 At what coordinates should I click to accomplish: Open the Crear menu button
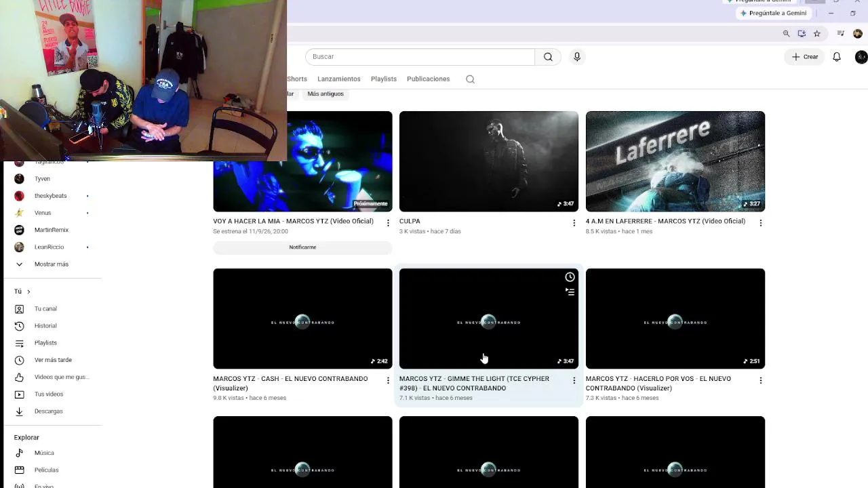click(x=805, y=57)
